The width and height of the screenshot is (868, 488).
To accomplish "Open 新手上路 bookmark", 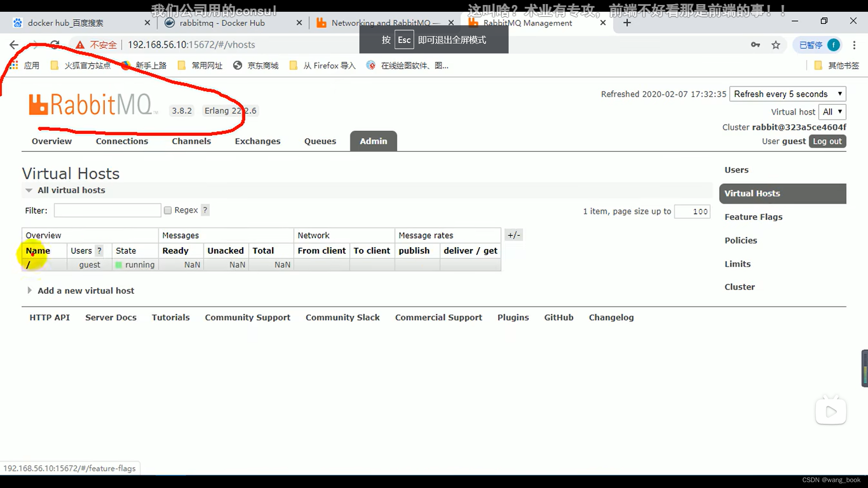I will [144, 66].
